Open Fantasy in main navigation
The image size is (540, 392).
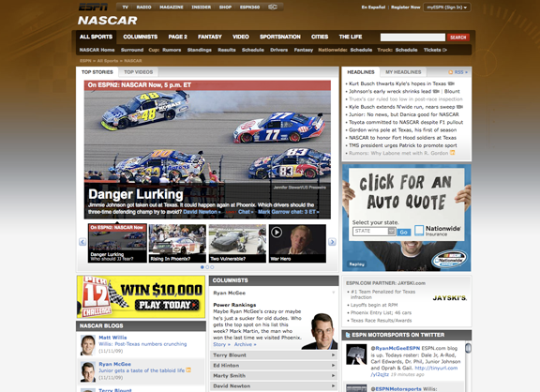tap(210, 37)
